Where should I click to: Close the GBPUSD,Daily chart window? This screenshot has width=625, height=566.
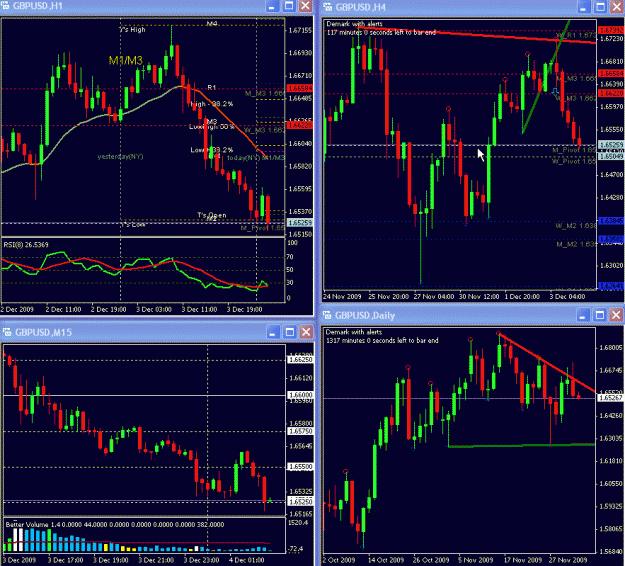616,315
